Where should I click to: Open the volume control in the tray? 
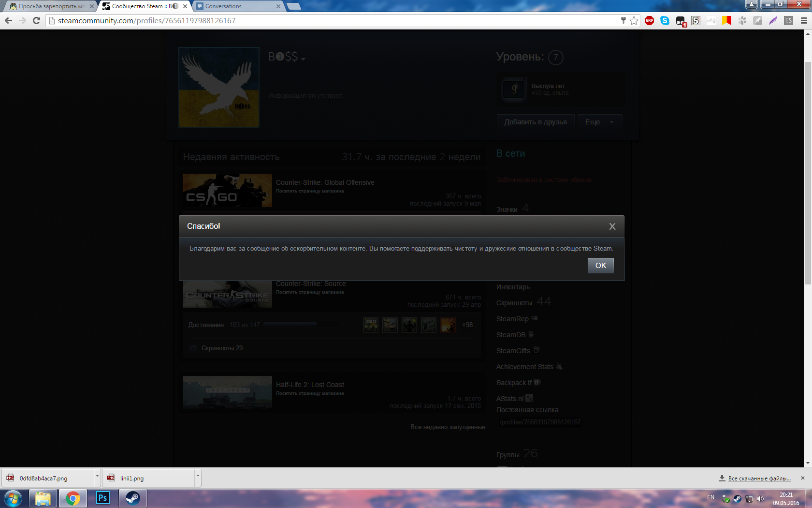point(760,498)
